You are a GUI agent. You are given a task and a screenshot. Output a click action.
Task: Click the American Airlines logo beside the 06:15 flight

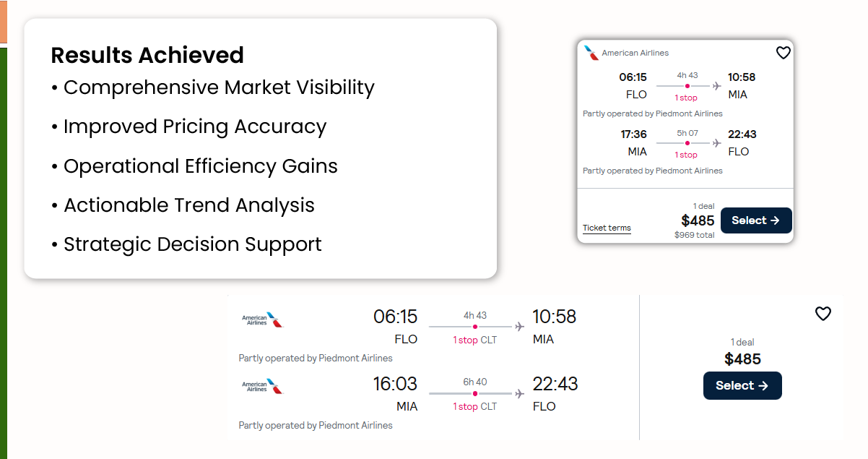tap(263, 319)
